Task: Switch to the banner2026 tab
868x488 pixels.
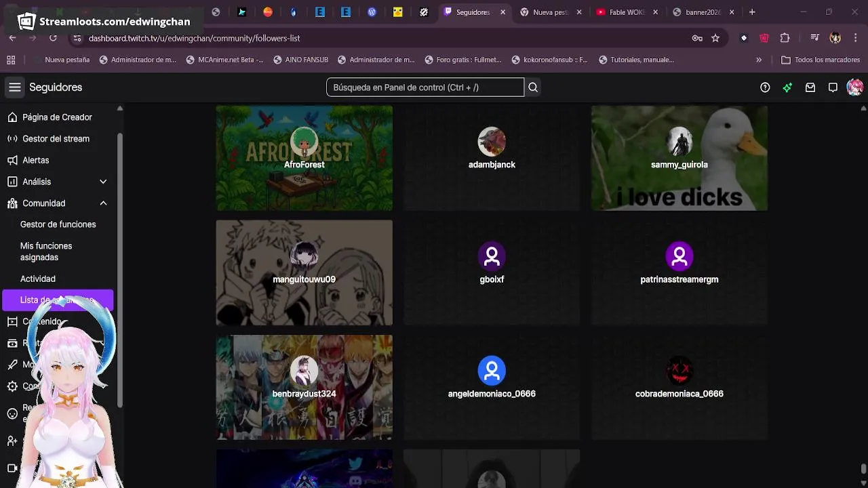Action: pyautogui.click(x=703, y=12)
